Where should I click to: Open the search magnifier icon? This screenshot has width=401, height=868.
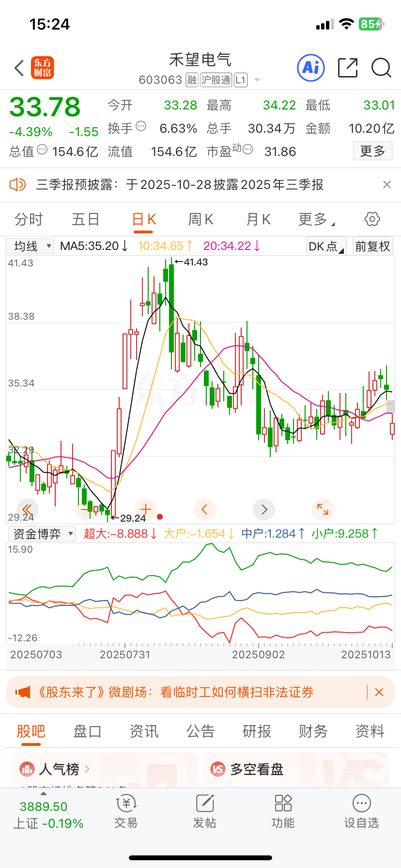(381, 68)
